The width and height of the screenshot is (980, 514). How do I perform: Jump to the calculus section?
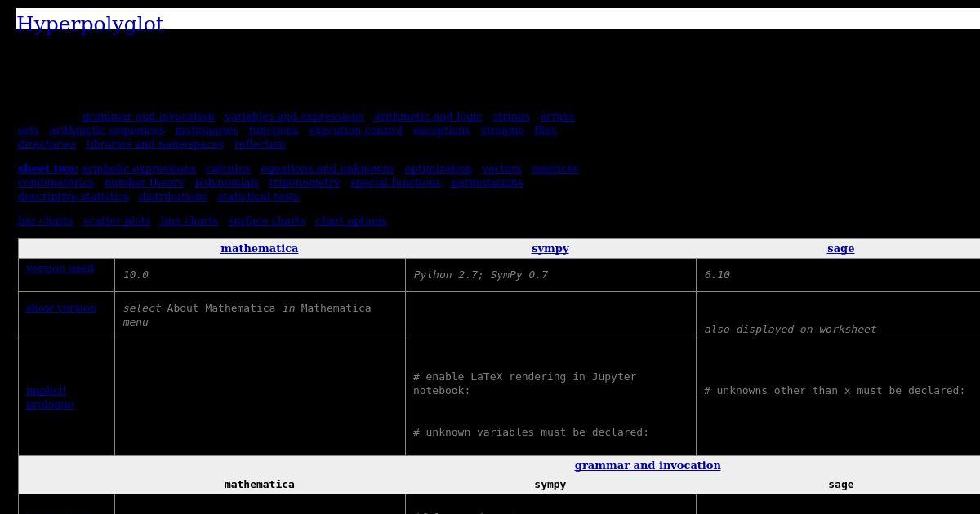point(229,169)
